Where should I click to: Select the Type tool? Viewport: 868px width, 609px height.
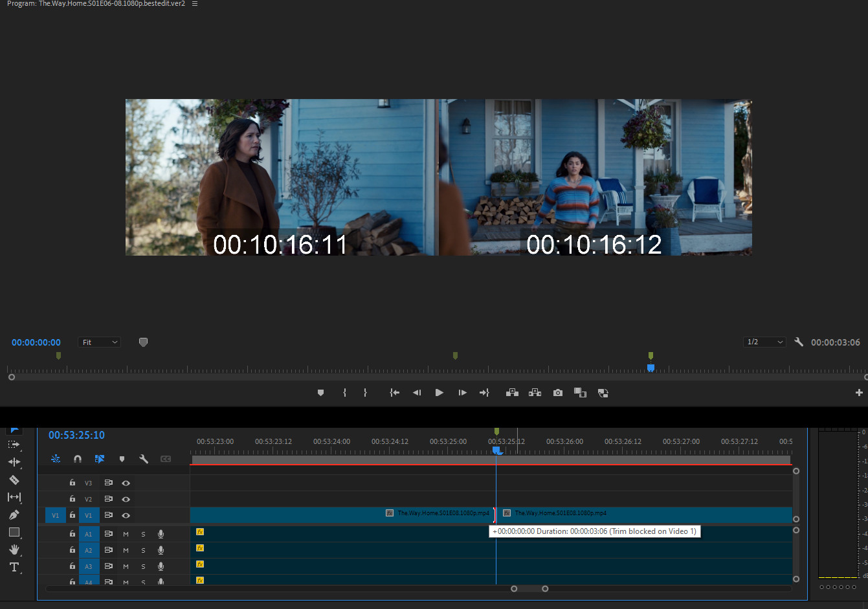tap(14, 567)
